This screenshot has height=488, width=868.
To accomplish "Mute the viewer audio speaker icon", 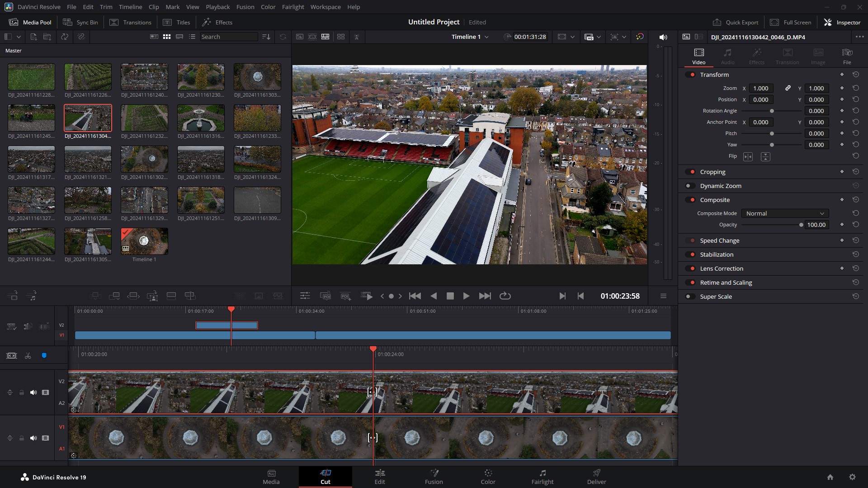I will coord(663,37).
